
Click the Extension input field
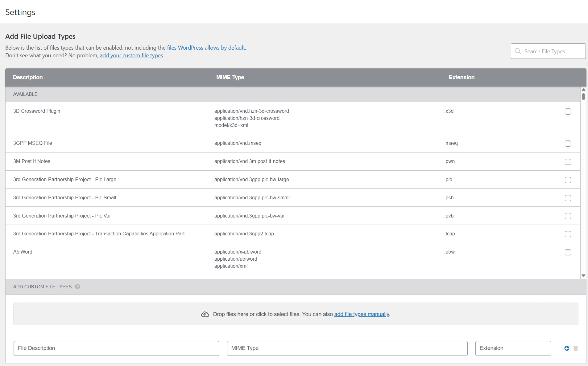(513, 348)
